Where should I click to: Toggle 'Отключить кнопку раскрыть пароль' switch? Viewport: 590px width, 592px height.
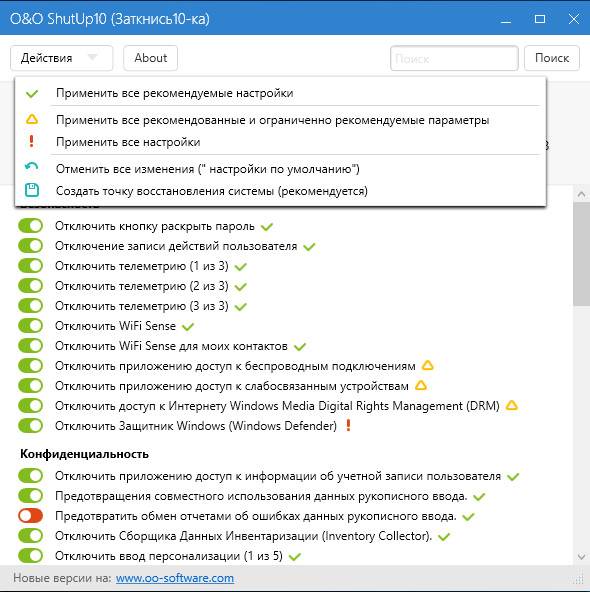coord(31,226)
